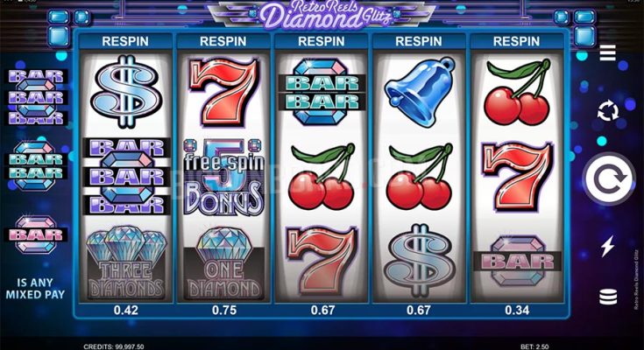This screenshot has height=350, width=644.
Task: Toggle quick spin lightning bolt icon
Action: pos(607,246)
